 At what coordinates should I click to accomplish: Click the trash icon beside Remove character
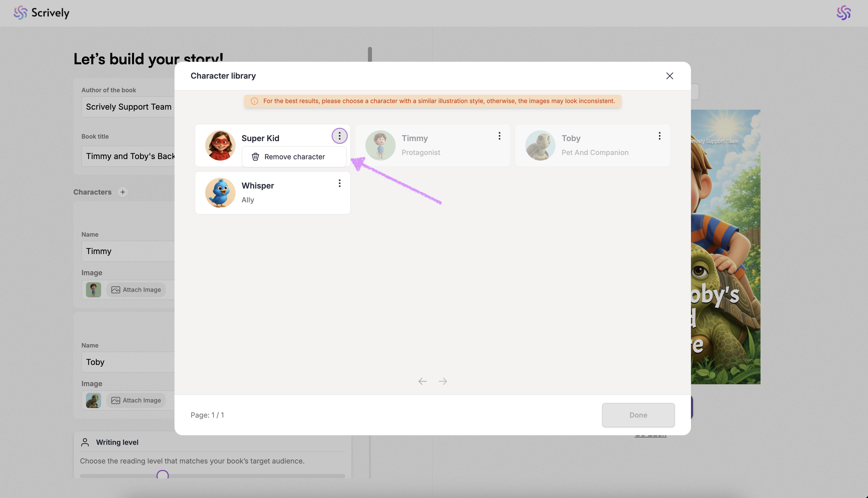click(x=255, y=157)
